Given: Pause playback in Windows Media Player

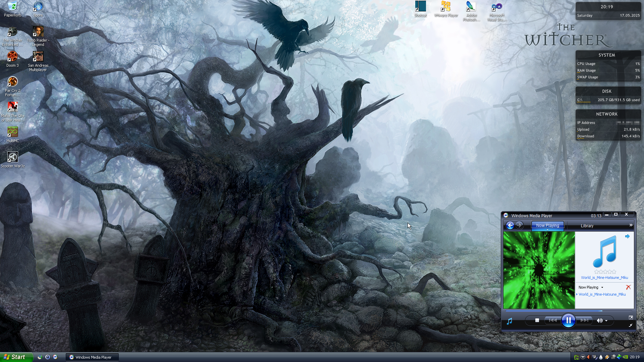Looking at the screenshot, I should click(569, 320).
